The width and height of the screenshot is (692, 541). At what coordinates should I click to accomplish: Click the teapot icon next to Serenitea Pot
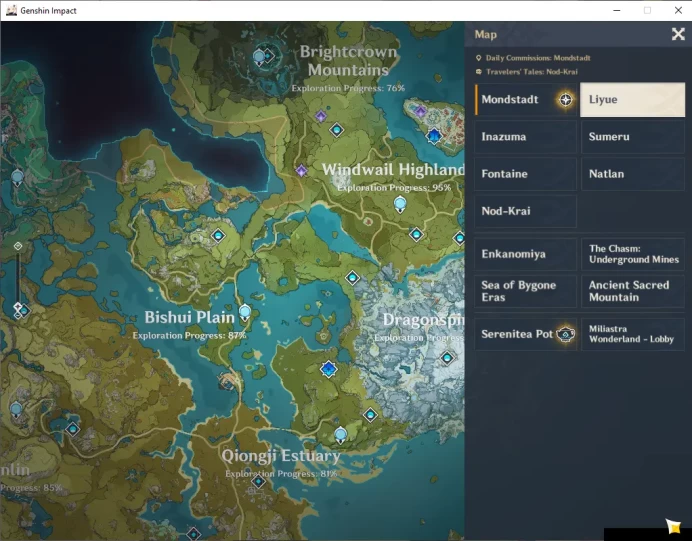pyautogui.click(x=565, y=334)
